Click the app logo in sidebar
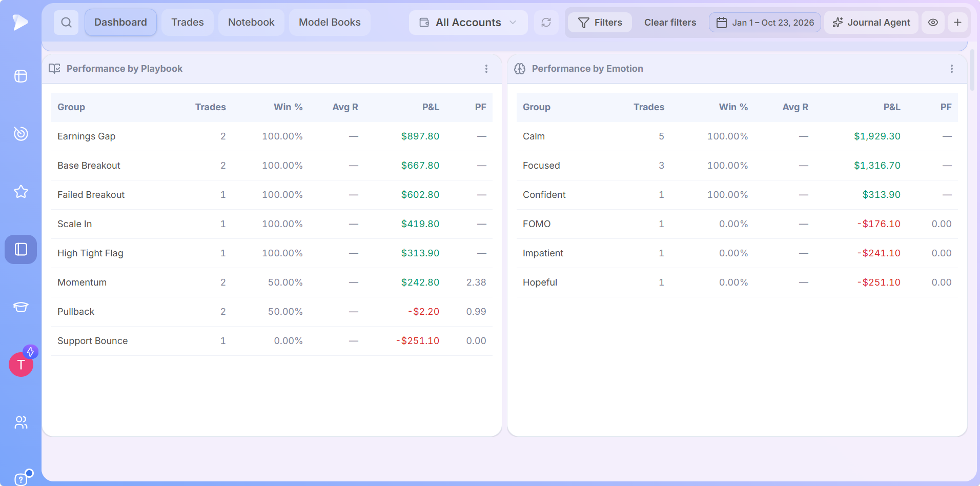This screenshot has width=980, height=486. click(x=21, y=22)
